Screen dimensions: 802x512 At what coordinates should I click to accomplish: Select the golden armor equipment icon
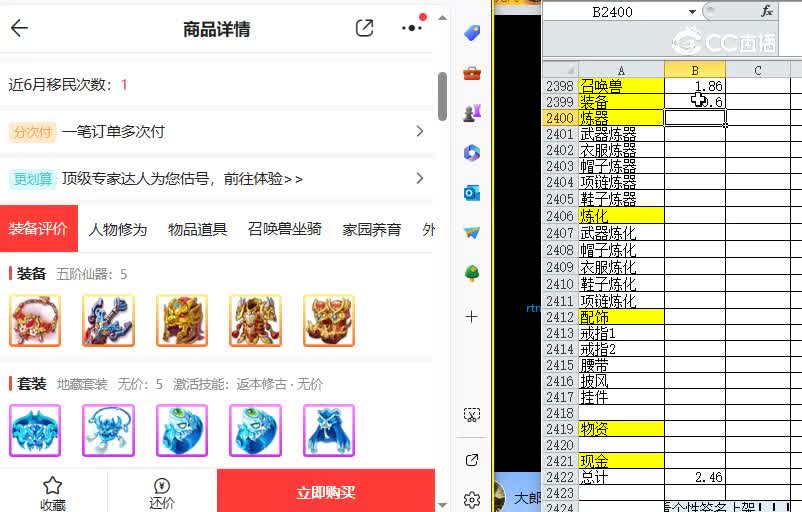point(255,321)
